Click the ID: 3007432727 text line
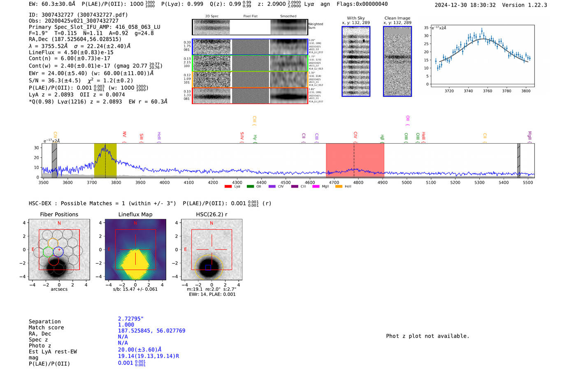 coord(78,15)
